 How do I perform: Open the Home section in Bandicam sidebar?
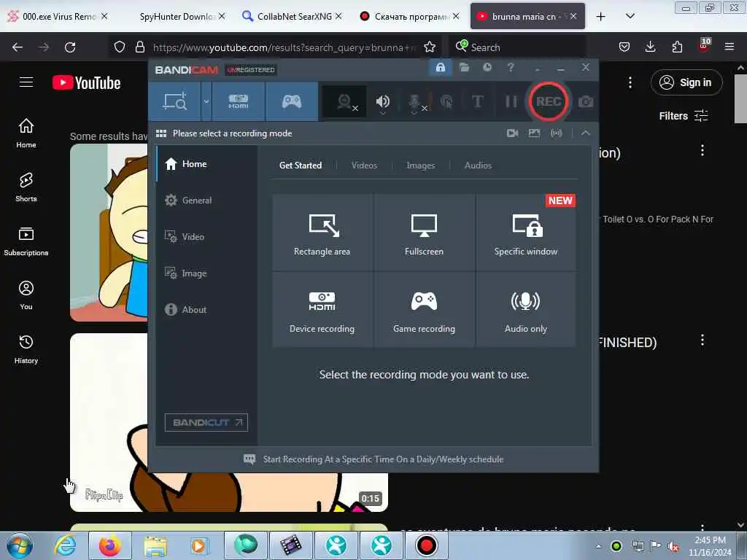pos(206,164)
